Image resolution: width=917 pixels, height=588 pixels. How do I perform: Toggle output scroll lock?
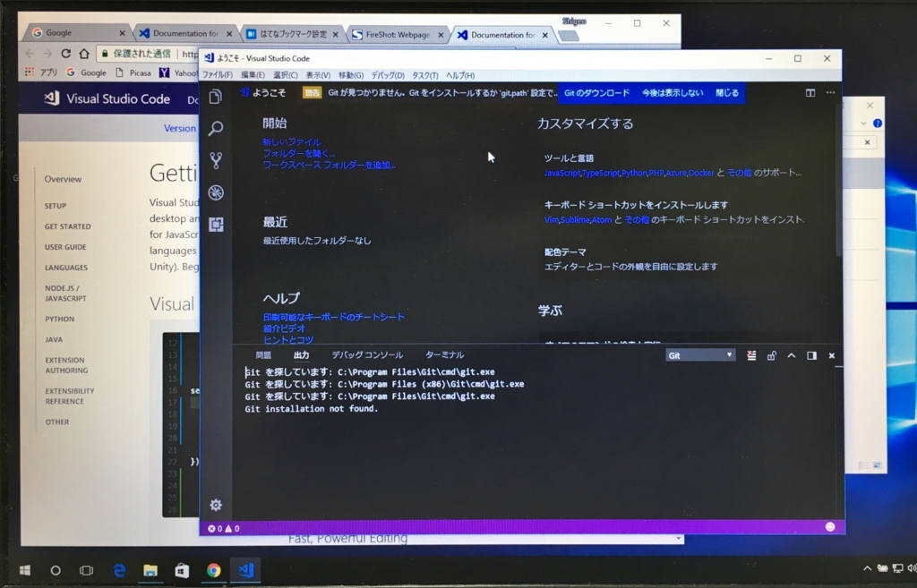(771, 355)
